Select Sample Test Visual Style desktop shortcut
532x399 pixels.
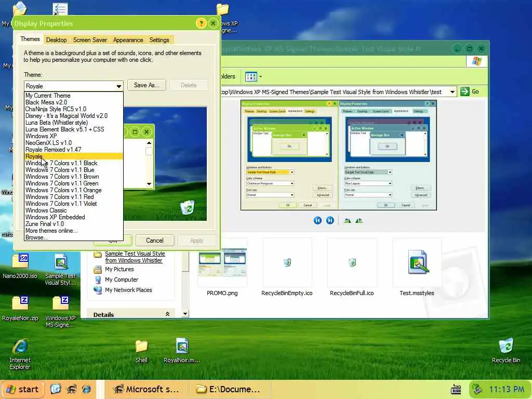point(60,270)
